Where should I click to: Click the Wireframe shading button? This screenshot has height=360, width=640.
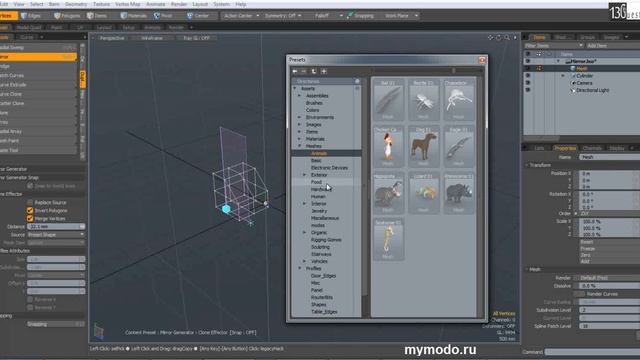tap(152, 38)
